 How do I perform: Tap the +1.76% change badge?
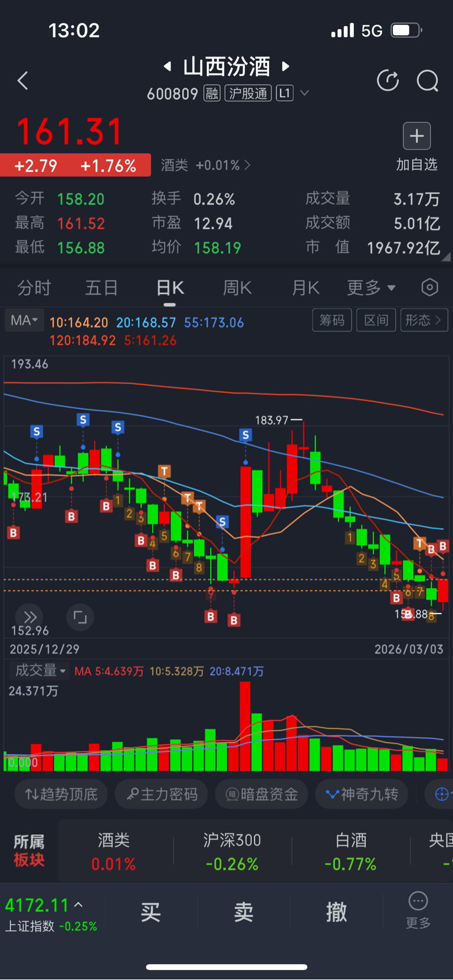(x=109, y=166)
